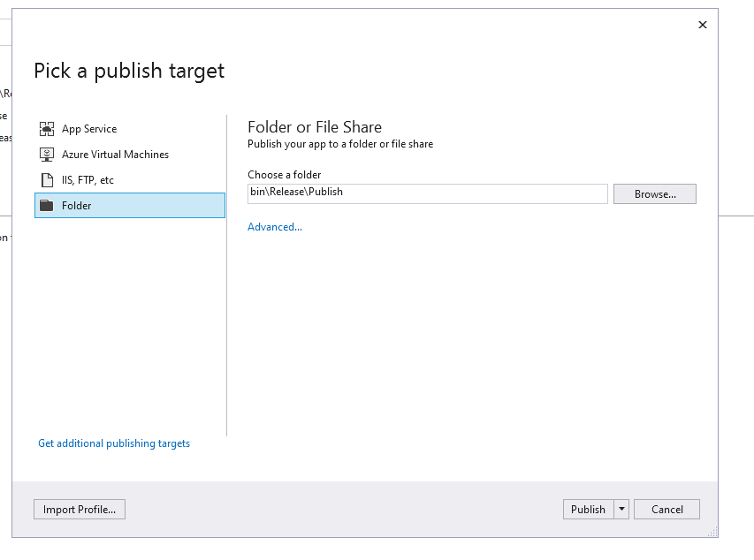754x560 pixels.
Task: Close the dialog with the X button
Action: click(703, 25)
